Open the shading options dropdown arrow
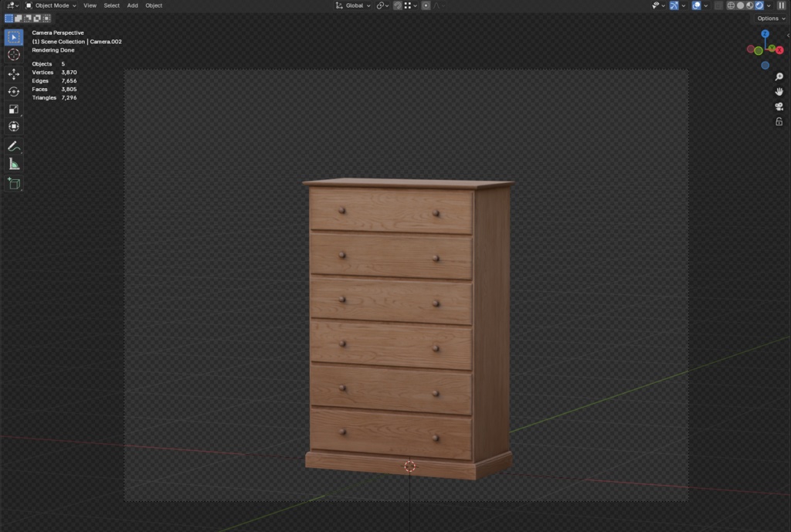Viewport: 791px width, 532px height. [x=769, y=5]
